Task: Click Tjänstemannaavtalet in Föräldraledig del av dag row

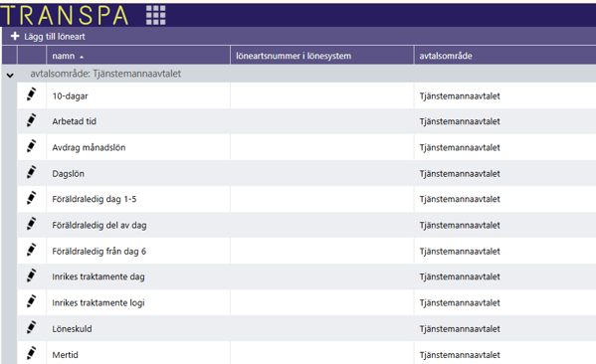Action: [460, 226]
